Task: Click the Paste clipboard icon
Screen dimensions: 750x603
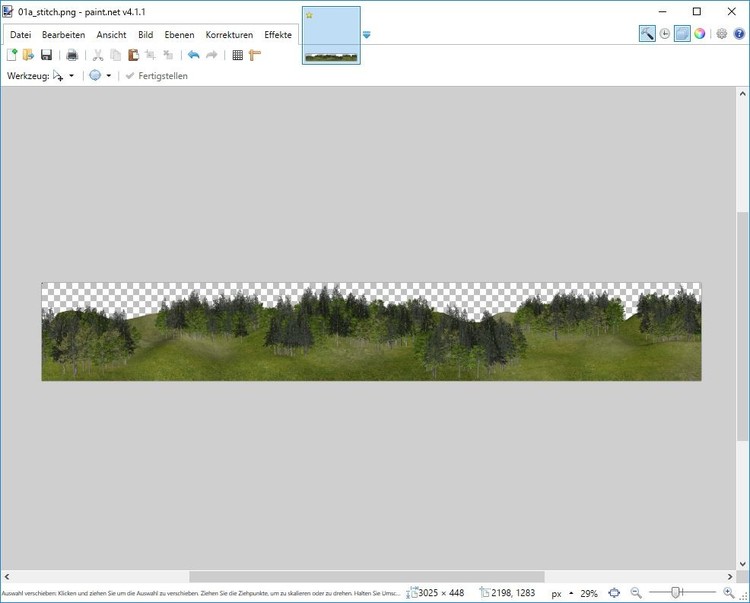Action: [133, 55]
